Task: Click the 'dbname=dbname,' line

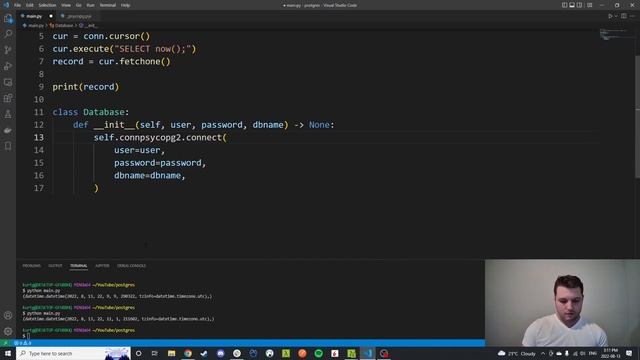Action: 149,176
